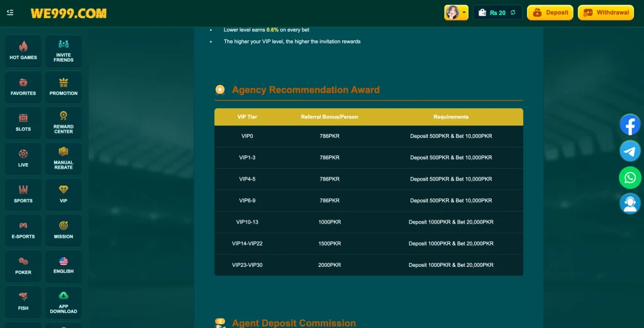The image size is (644, 328).
Task: Click the medal icon beside Agency heading
Action: coord(220,89)
